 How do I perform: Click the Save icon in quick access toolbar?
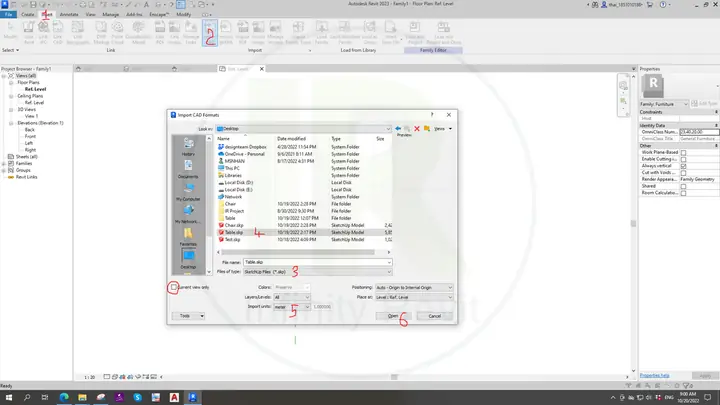[33, 5]
